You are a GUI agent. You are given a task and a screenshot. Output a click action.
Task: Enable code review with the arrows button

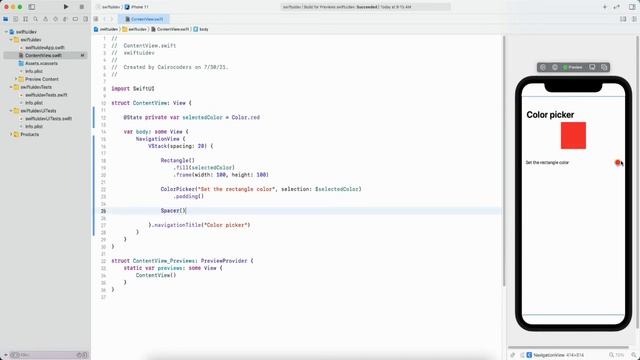click(x=617, y=7)
